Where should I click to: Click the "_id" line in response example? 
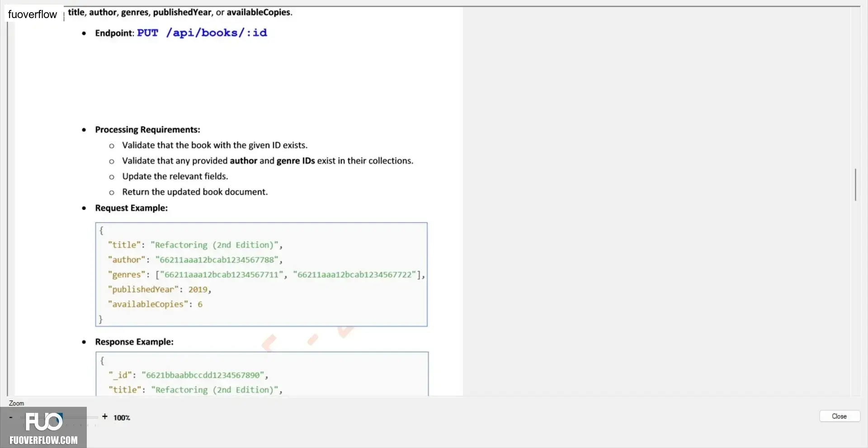pos(189,375)
